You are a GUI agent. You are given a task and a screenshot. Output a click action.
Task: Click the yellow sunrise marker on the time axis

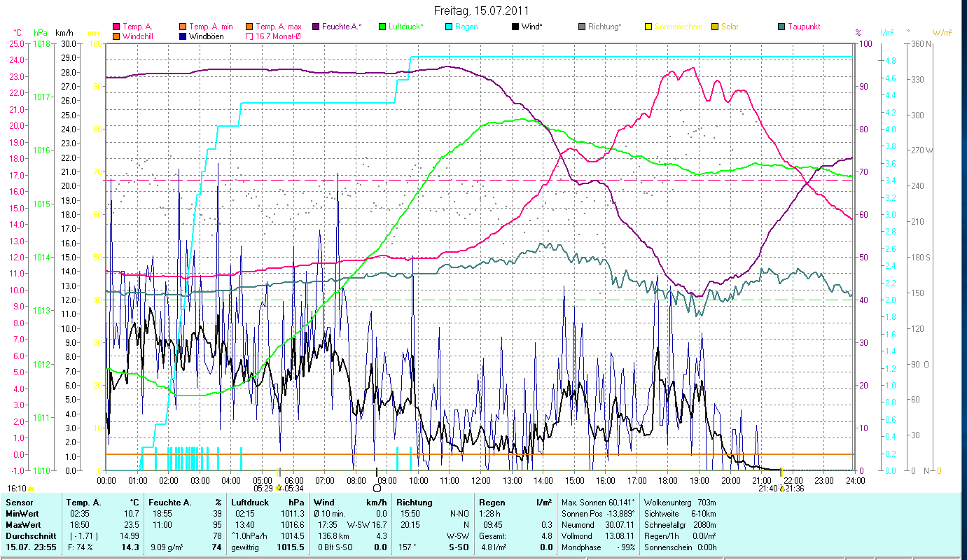click(x=279, y=472)
